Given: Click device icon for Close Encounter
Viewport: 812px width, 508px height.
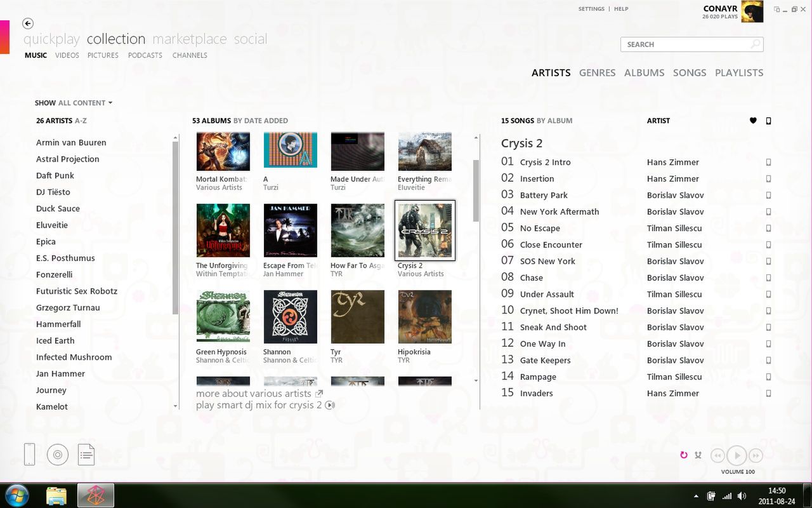Looking at the screenshot, I should coord(768,245).
